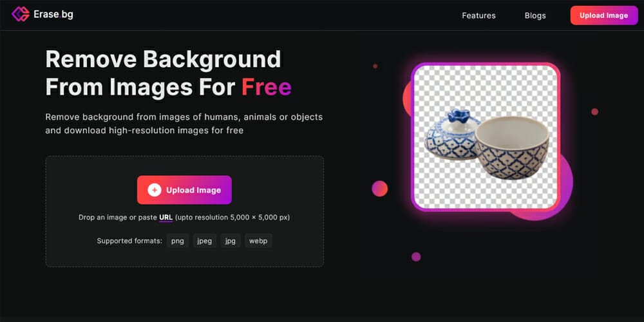Open the Blogs menu item
Screen dimensions: 644x322
[535, 15]
